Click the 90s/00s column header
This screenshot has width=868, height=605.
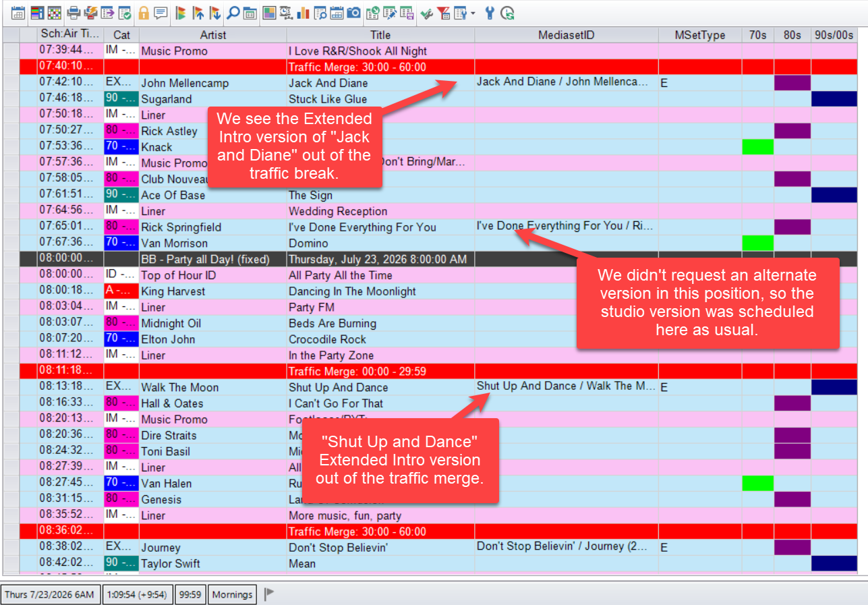click(834, 34)
